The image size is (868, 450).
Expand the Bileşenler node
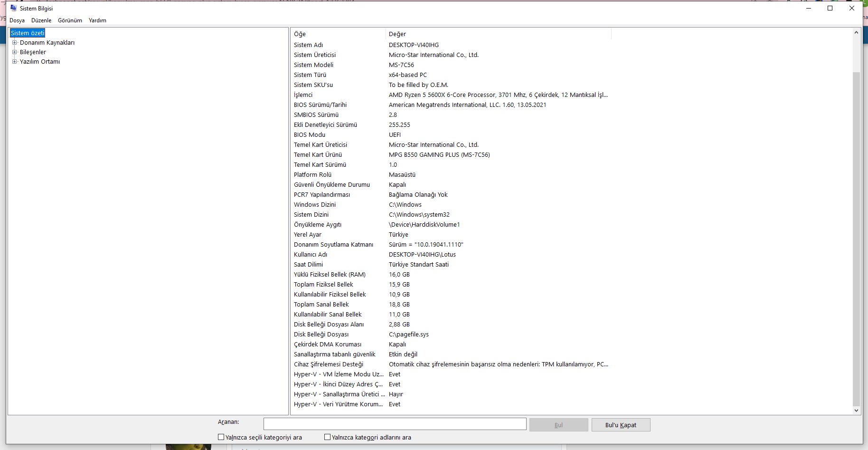(15, 52)
